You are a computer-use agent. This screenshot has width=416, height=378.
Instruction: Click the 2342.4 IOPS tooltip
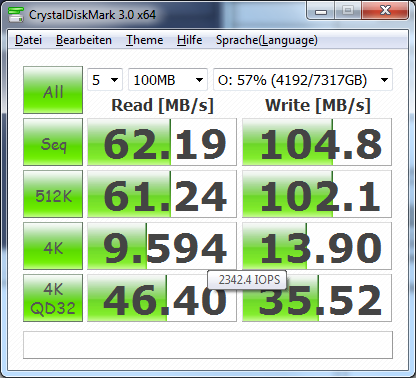247,280
